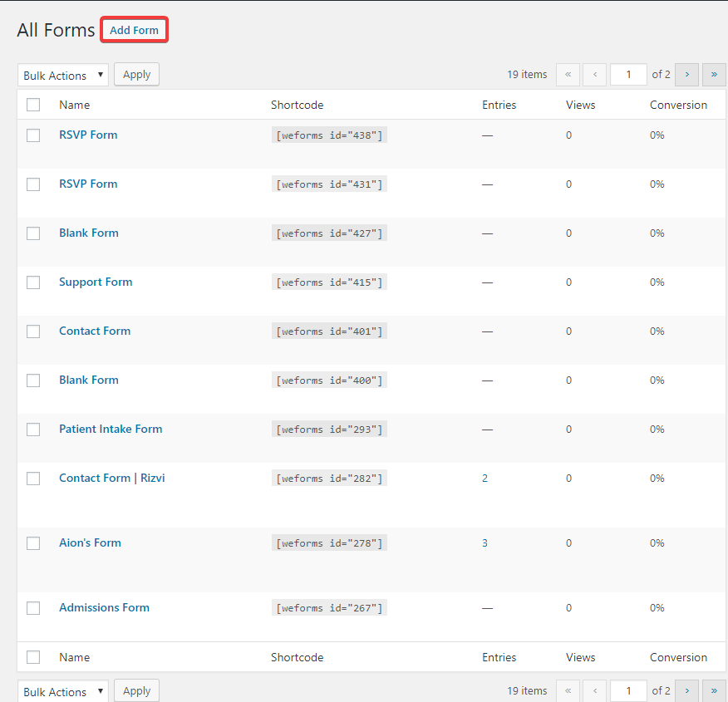
Task: Open the top Bulk Actions dropdown
Action: point(63,75)
